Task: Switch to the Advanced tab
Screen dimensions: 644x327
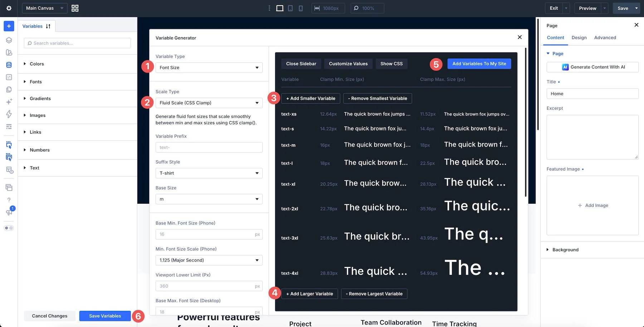Action: coord(605,38)
